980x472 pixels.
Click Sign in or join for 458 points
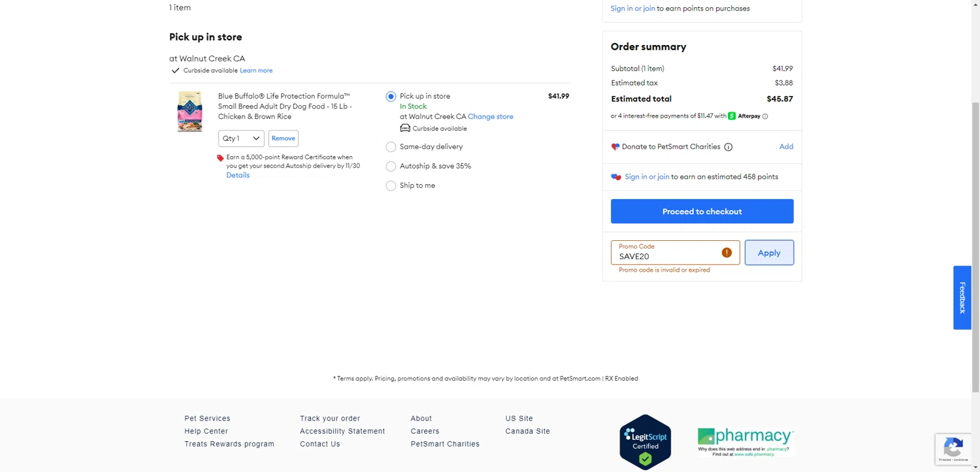click(647, 177)
